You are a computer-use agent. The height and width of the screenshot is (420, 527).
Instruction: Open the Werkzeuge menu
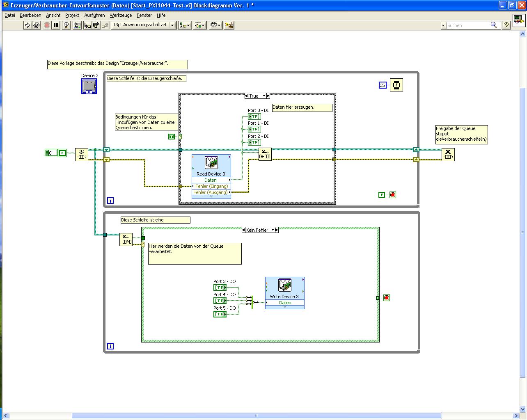[x=121, y=15]
